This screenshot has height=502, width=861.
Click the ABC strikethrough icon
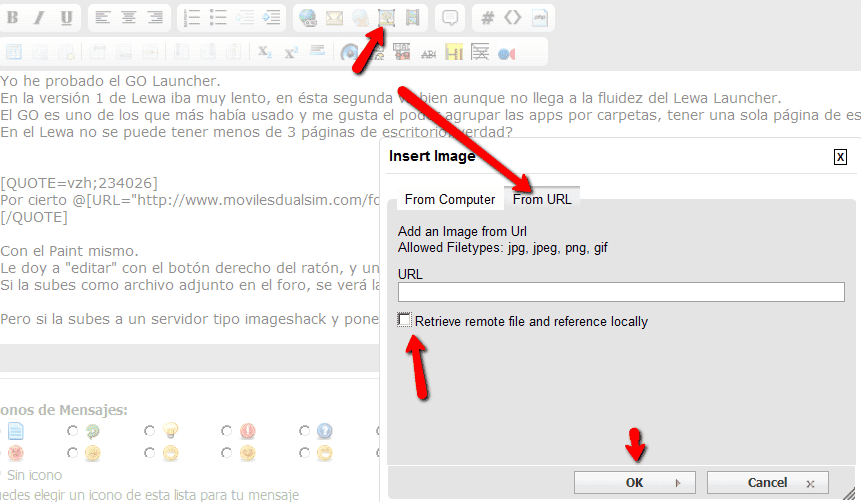[x=428, y=53]
